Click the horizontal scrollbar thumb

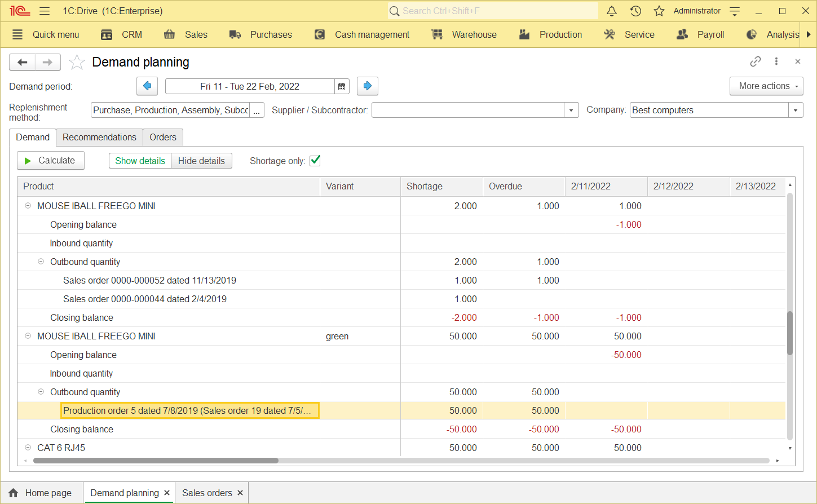[156, 461]
